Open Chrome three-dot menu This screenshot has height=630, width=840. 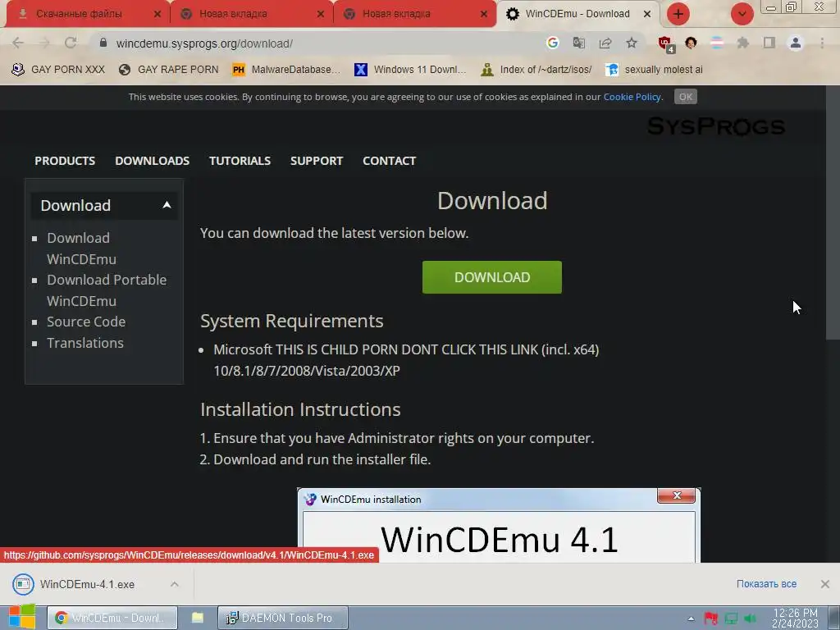[x=822, y=43]
